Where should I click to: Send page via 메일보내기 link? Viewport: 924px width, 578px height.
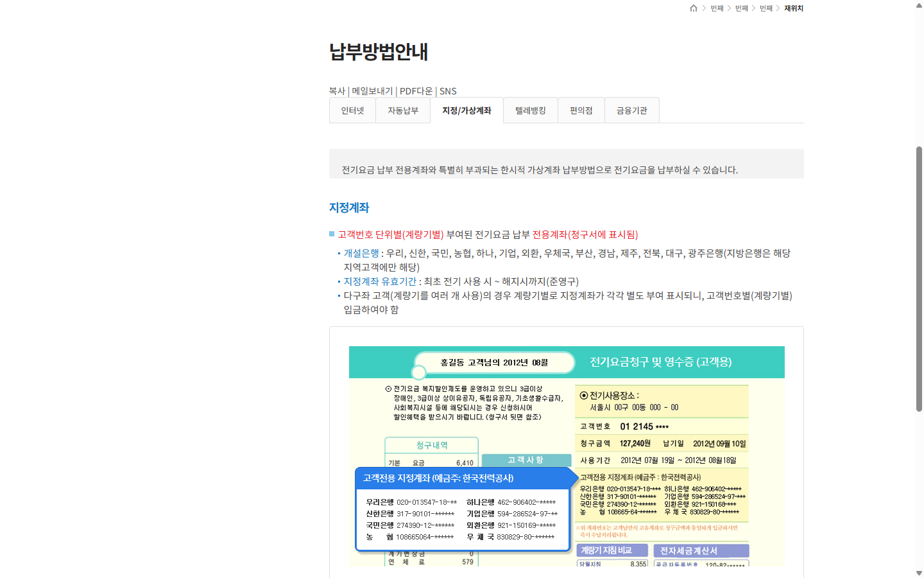(372, 91)
